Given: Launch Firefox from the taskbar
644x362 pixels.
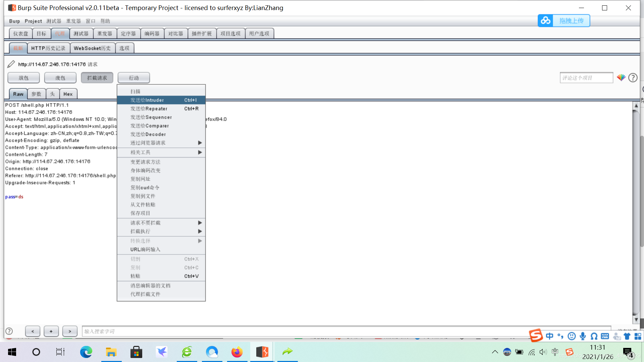Looking at the screenshot, I should [x=237, y=352].
